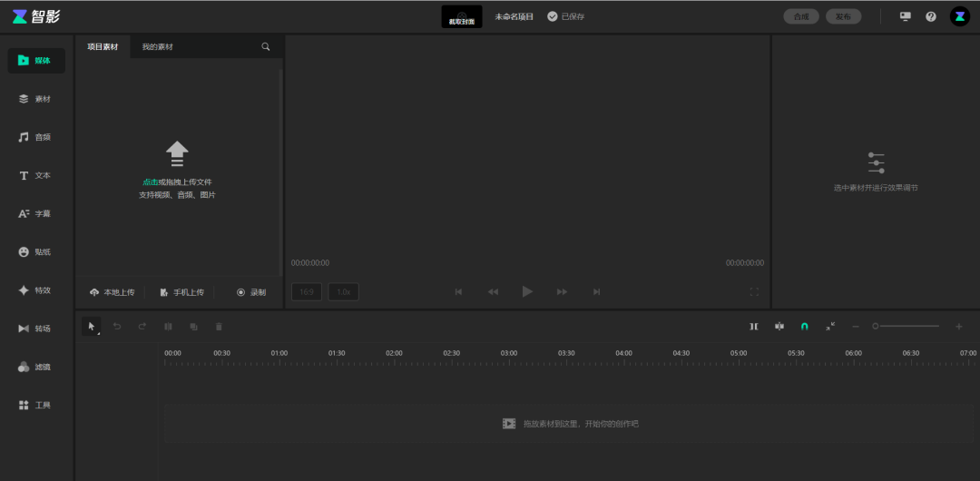Click the 合成 button
Image resolution: width=980 pixels, height=481 pixels.
click(x=801, y=16)
